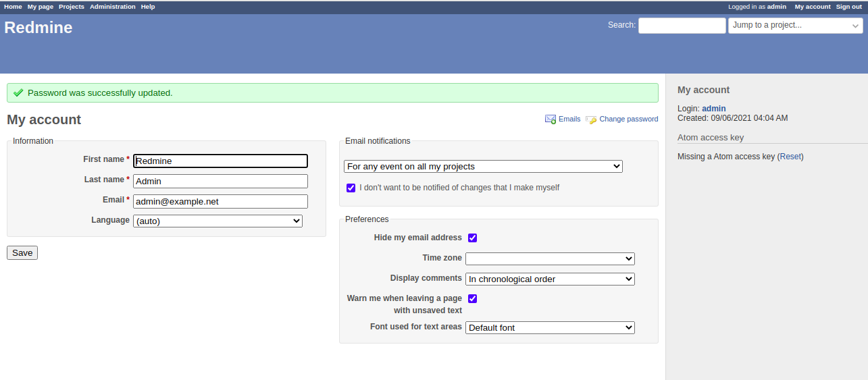This screenshot has width=868, height=380.
Task: Open My page from the top menu
Action: [x=41, y=7]
